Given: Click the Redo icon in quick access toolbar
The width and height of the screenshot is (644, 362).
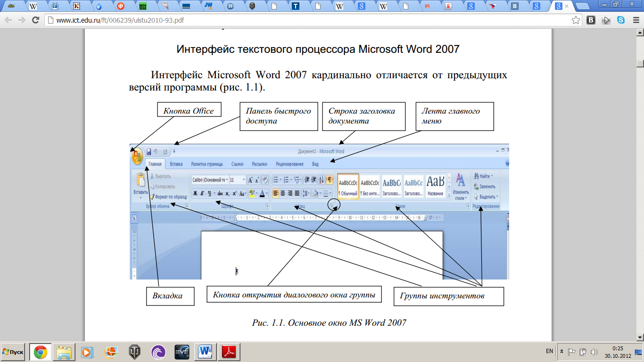Looking at the screenshot, I should coord(165,152).
